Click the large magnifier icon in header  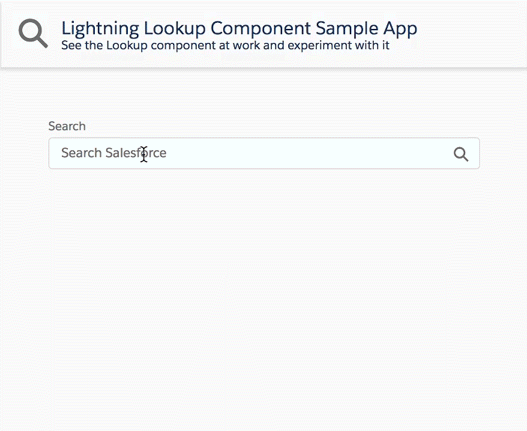pos(33,33)
